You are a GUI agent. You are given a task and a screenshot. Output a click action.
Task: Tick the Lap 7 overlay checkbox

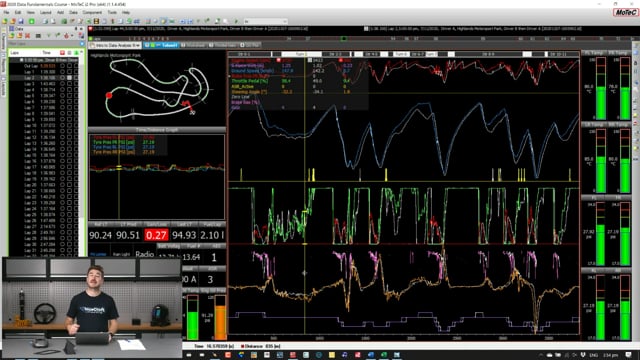(x=69, y=107)
